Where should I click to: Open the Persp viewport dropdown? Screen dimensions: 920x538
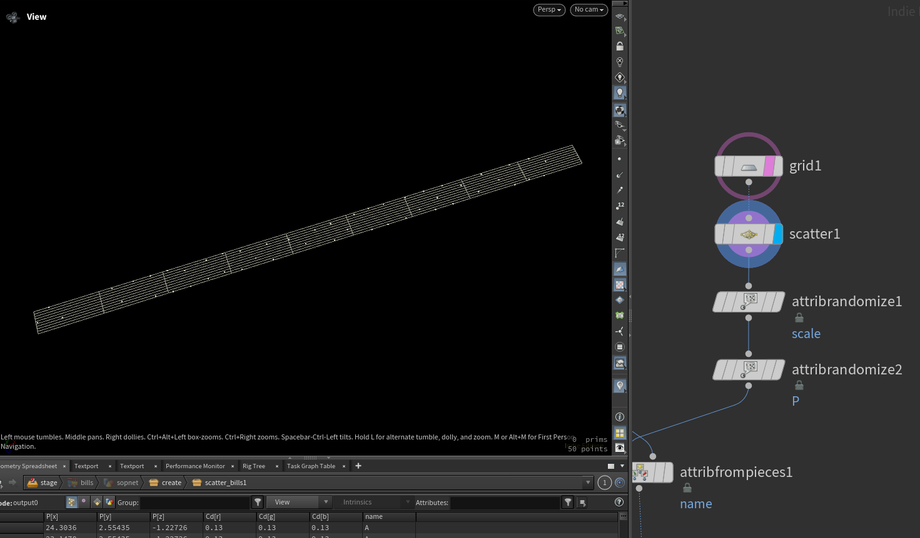pyautogui.click(x=549, y=10)
